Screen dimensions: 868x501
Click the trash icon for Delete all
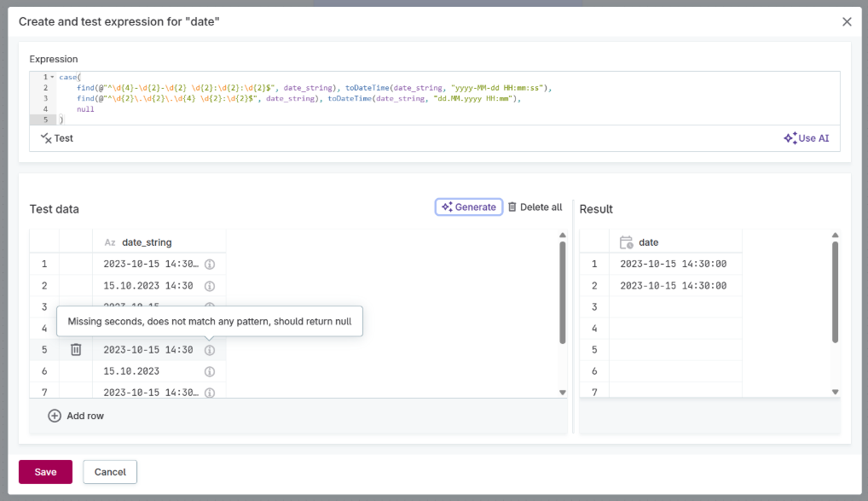[x=512, y=207]
